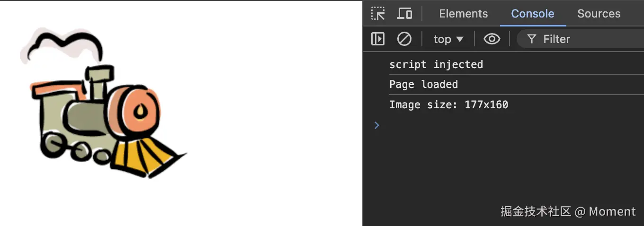Open the 'top' JavaScript context dropdown
This screenshot has width=644, height=226.
(448, 39)
